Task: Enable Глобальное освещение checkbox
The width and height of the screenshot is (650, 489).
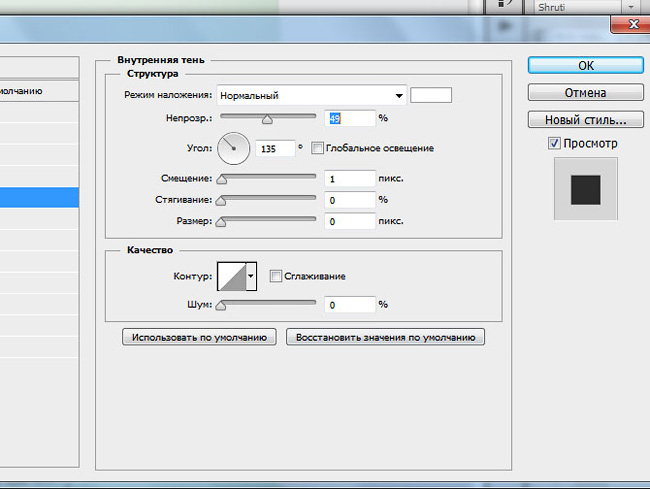Action: pos(317,148)
